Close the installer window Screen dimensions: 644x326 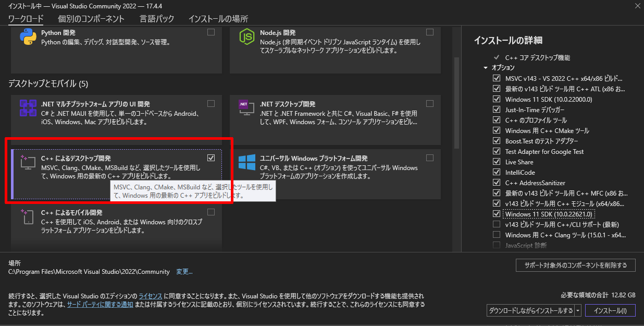(638, 6)
